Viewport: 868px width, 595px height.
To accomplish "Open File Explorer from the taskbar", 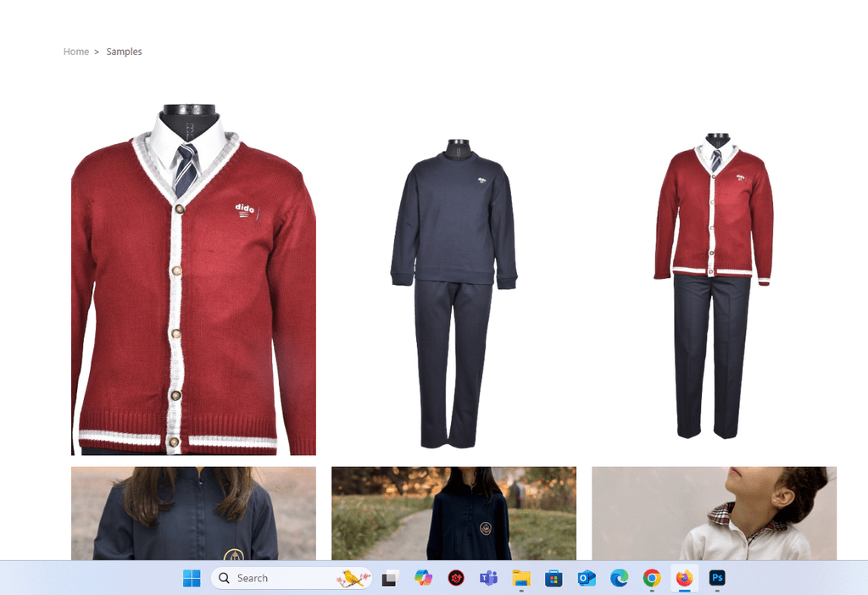I will (521, 578).
